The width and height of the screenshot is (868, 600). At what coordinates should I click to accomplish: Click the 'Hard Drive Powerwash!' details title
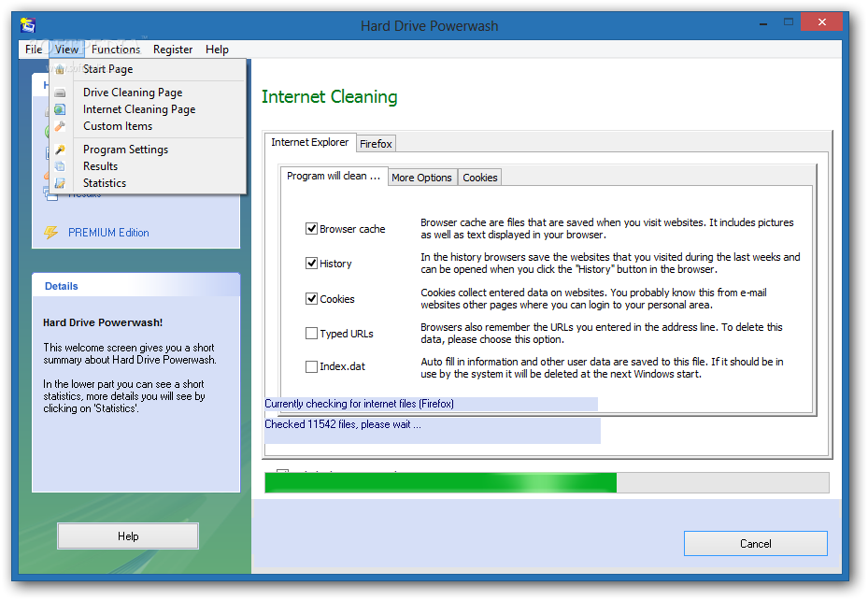pyautogui.click(x=103, y=322)
